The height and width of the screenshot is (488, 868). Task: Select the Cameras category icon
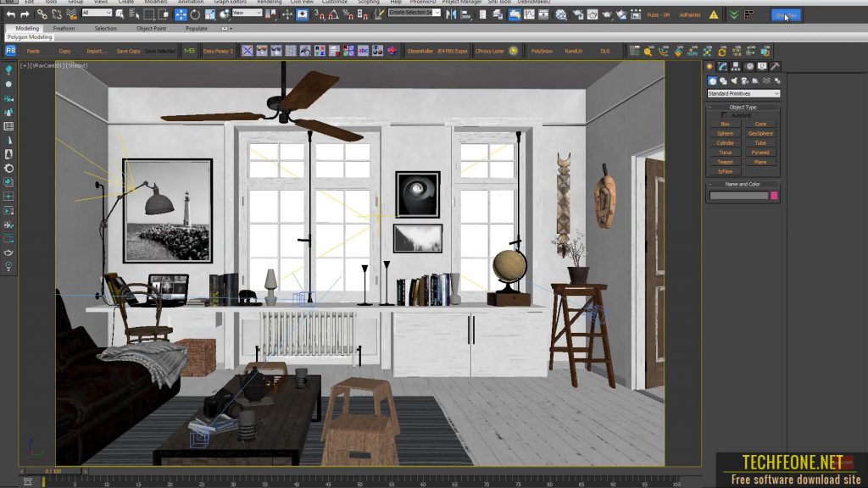pyautogui.click(x=744, y=80)
